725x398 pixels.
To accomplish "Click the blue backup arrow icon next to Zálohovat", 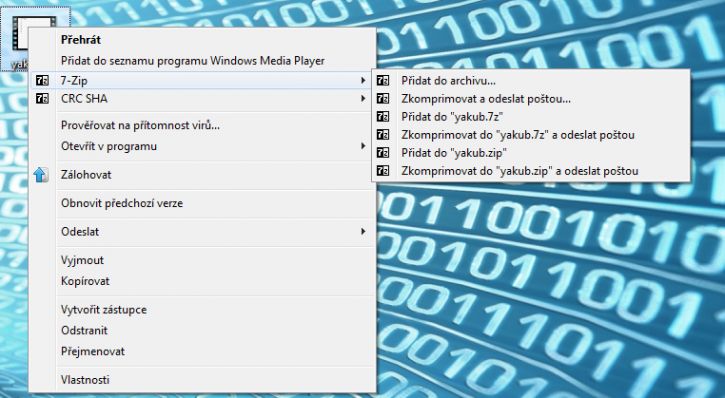I will point(41,175).
